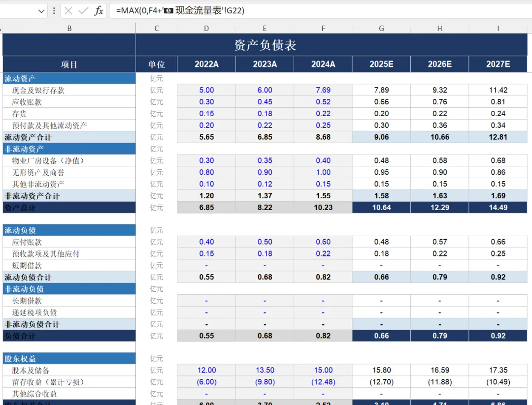Select the 2025E 资产总计 value 10.64
This screenshot has height=405, width=532.
click(381, 207)
